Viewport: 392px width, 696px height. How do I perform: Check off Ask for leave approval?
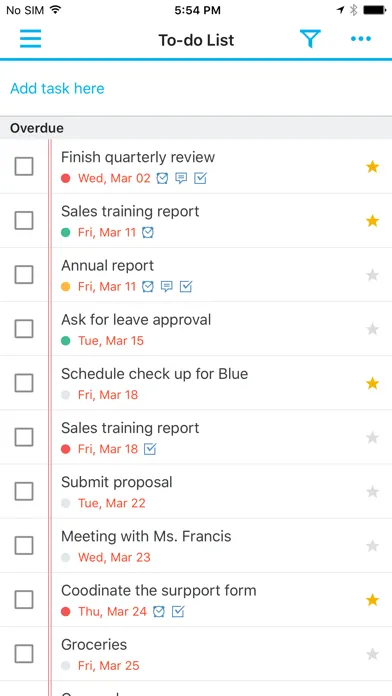(x=24, y=329)
